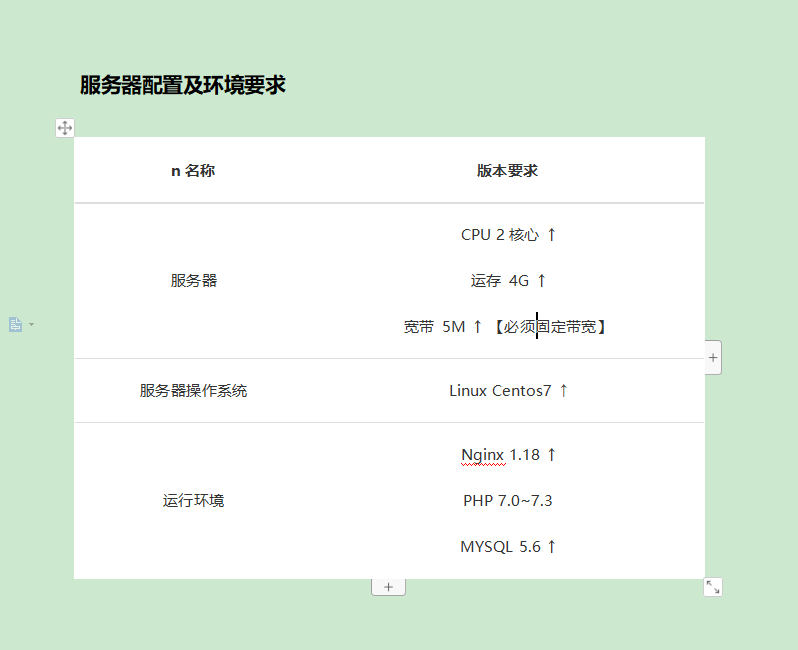Open the paragraph layout icon

pos(16,324)
